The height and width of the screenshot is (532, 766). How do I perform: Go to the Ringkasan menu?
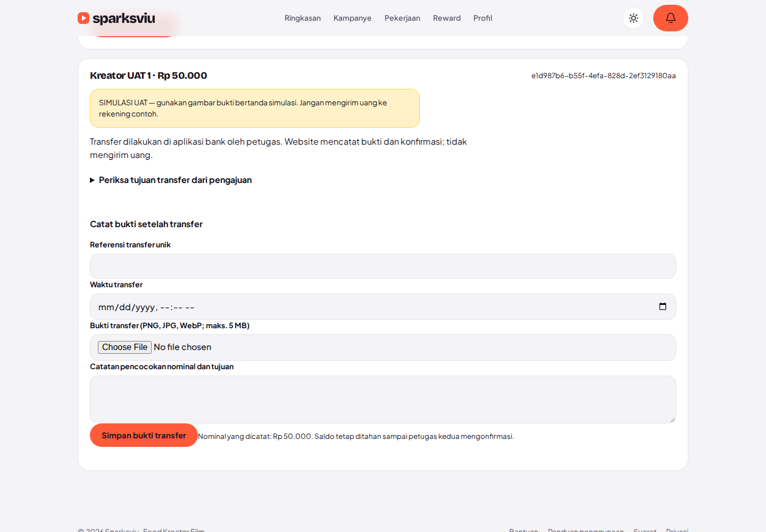tap(303, 18)
